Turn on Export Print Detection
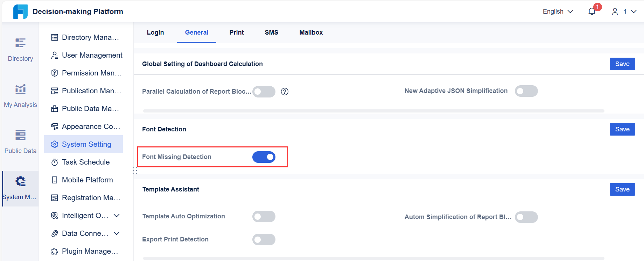 tap(264, 239)
